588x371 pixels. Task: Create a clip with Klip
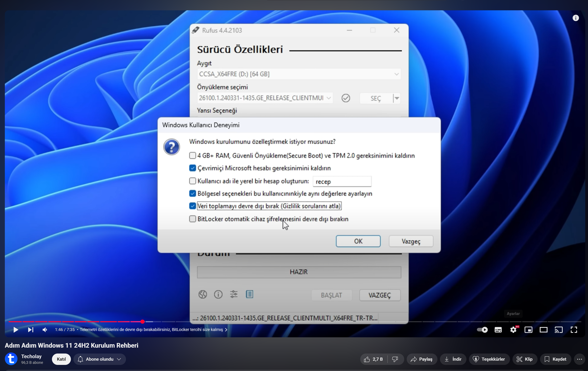coord(525,359)
